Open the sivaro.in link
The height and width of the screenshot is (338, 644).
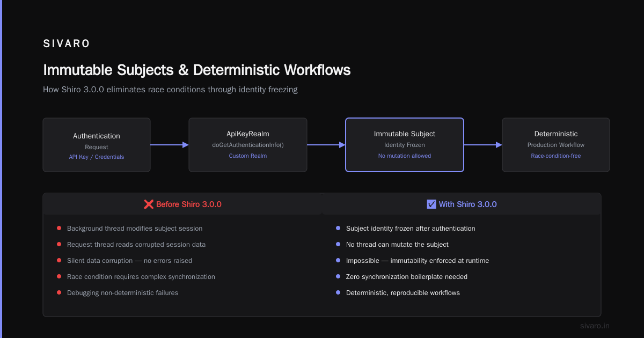coord(595,326)
